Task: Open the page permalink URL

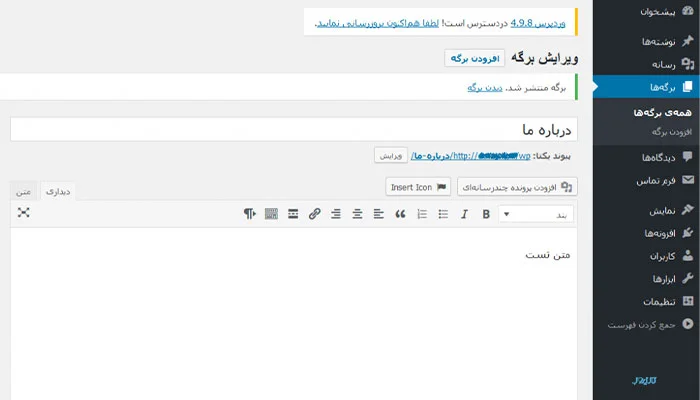Action: pyautogui.click(x=471, y=156)
